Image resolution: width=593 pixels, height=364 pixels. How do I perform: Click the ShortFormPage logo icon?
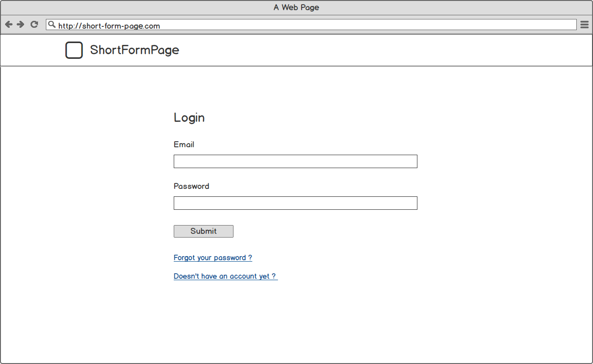click(x=74, y=50)
